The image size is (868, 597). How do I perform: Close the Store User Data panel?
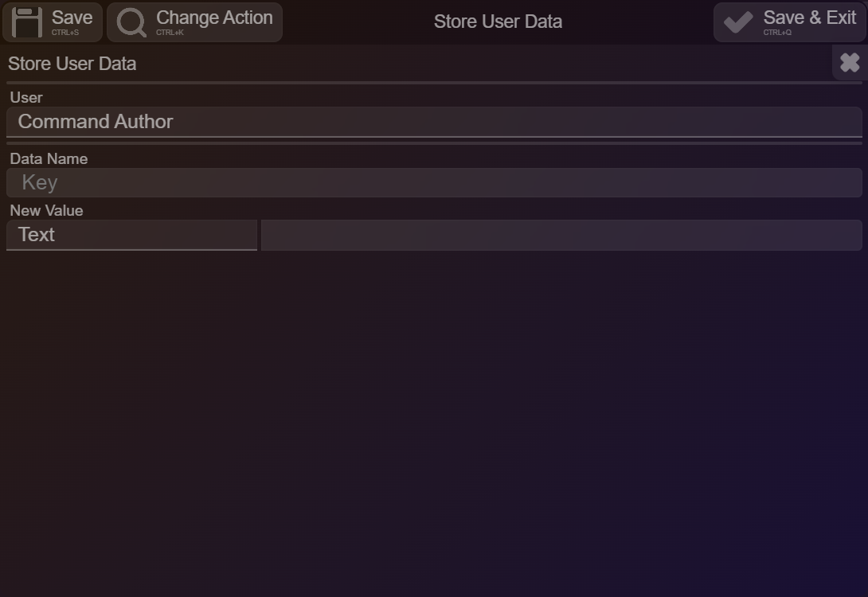(850, 63)
